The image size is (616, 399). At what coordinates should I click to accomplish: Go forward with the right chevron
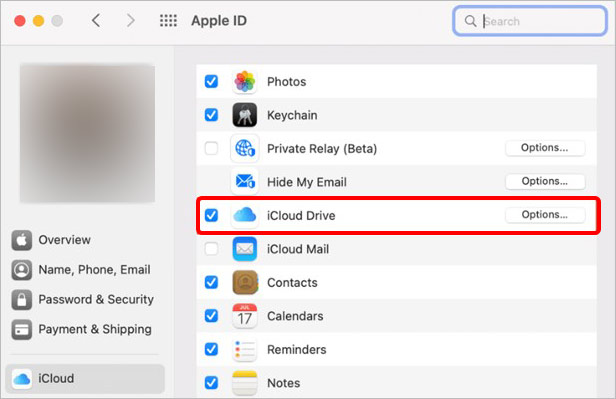coord(130,20)
